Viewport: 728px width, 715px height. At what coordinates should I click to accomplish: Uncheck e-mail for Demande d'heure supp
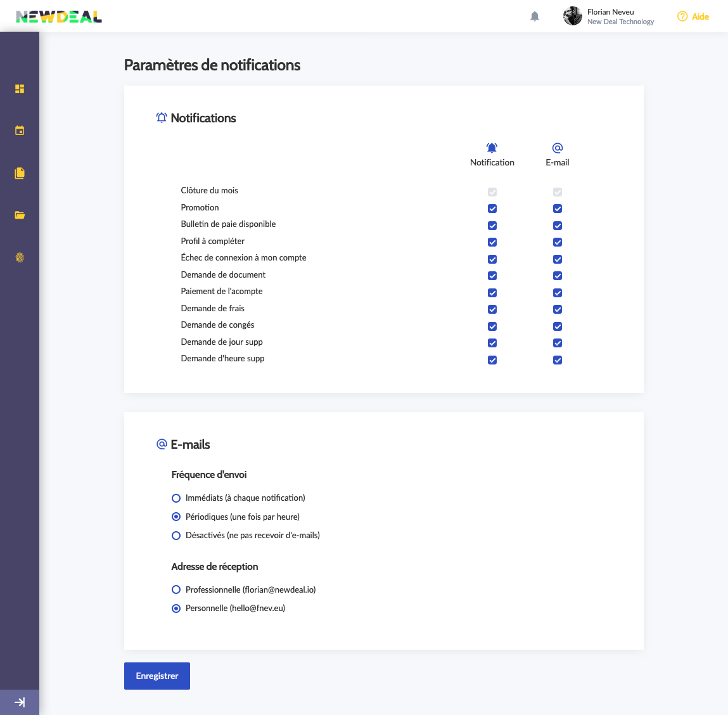[558, 360]
